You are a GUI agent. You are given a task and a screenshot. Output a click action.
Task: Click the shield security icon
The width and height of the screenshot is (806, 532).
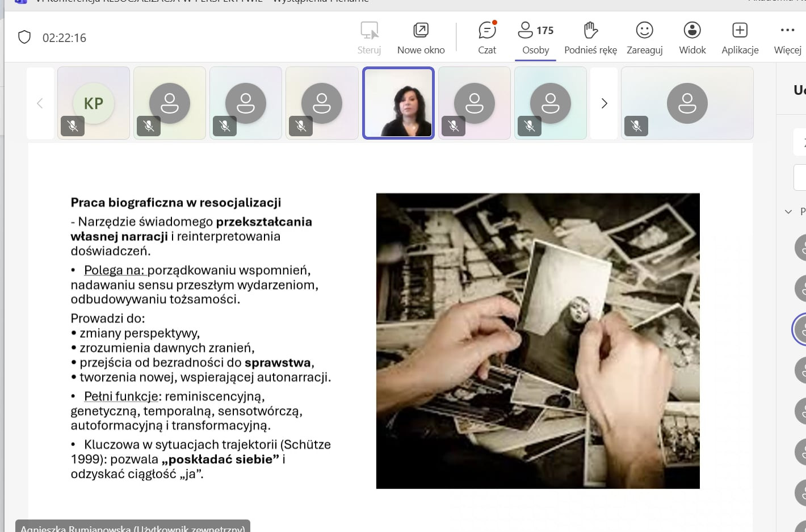(24, 37)
